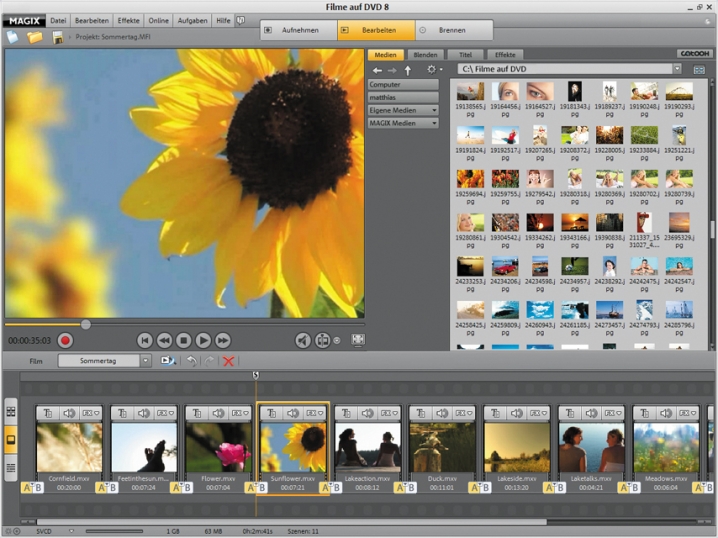Open the Sommertag film dropdown
Viewport: 718px width, 538px height.
point(146,360)
